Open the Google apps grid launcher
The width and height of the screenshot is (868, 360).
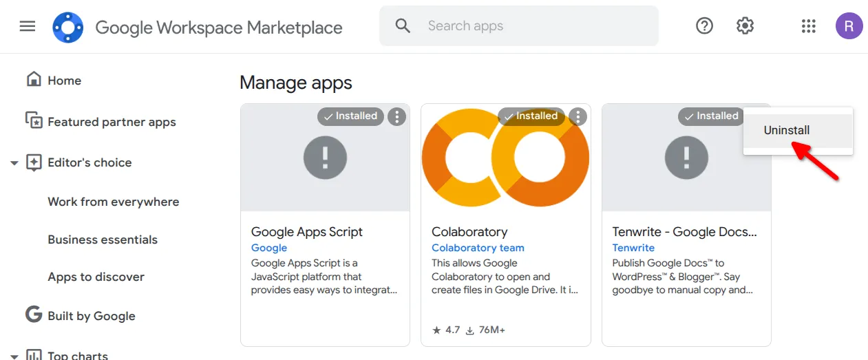point(809,26)
